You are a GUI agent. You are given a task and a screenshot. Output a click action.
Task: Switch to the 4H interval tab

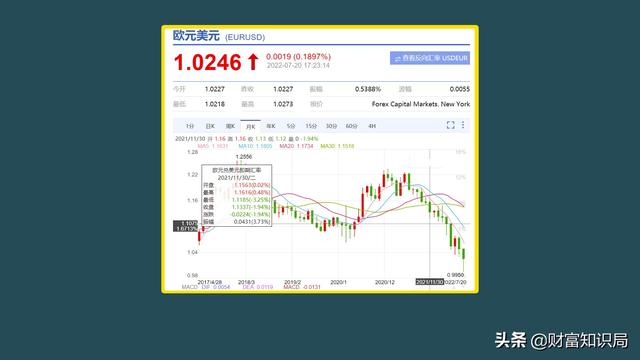tap(372, 126)
